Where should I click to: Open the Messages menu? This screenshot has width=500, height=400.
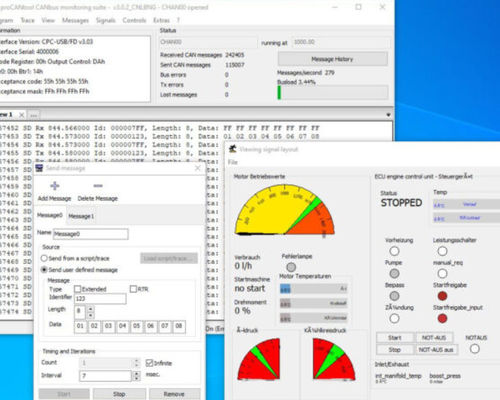[75, 20]
